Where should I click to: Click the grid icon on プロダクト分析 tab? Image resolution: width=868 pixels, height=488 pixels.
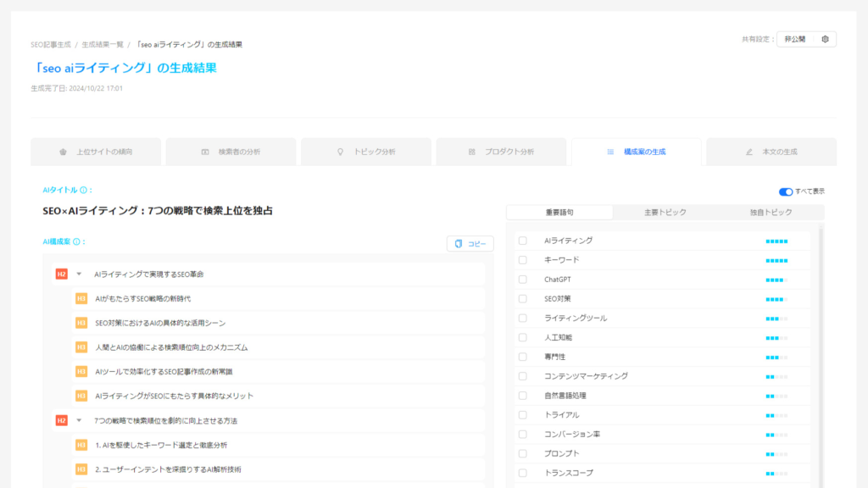pyautogui.click(x=471, y=152)
